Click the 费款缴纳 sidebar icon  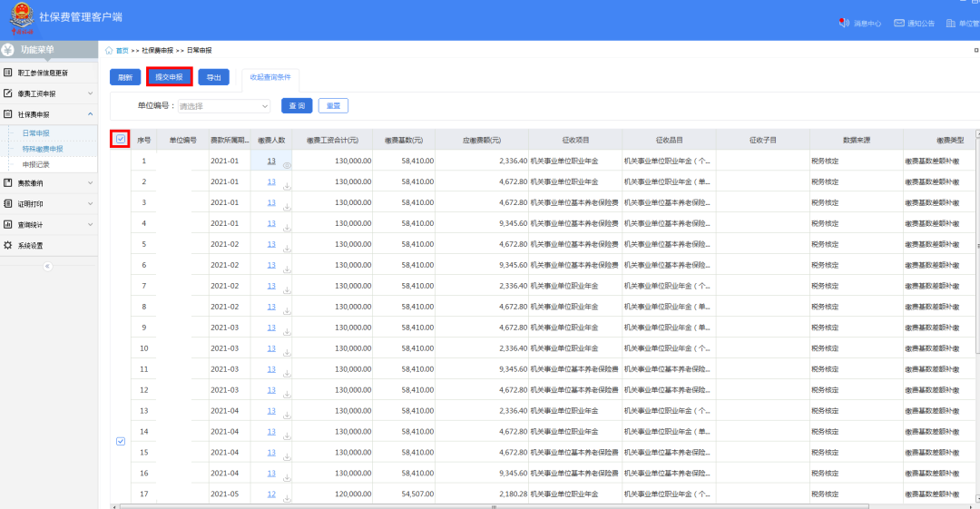pyautogui.click(x=7, y=182)
